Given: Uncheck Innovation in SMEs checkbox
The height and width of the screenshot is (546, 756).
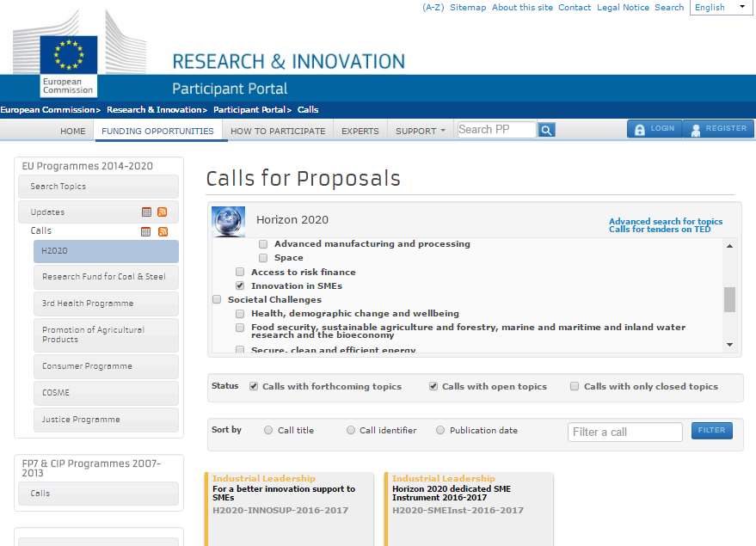Looking at the screenshot, I should coord(240,285).
